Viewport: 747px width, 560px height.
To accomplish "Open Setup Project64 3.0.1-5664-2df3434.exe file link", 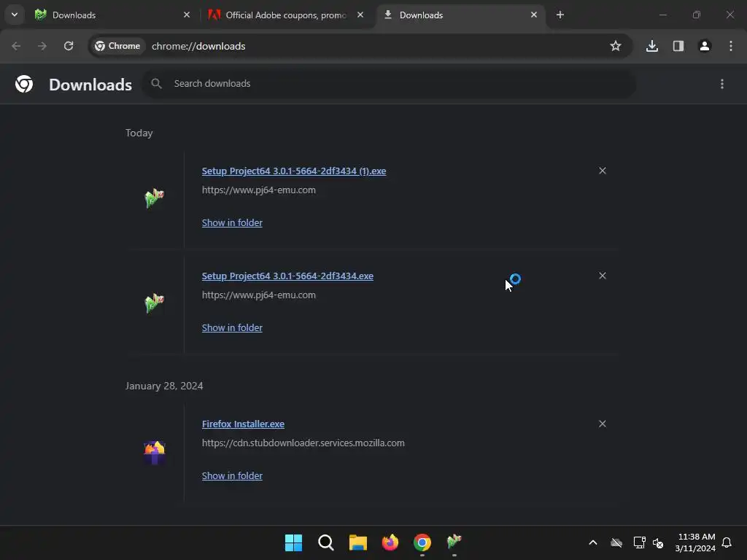I will (x=287, y=276).
